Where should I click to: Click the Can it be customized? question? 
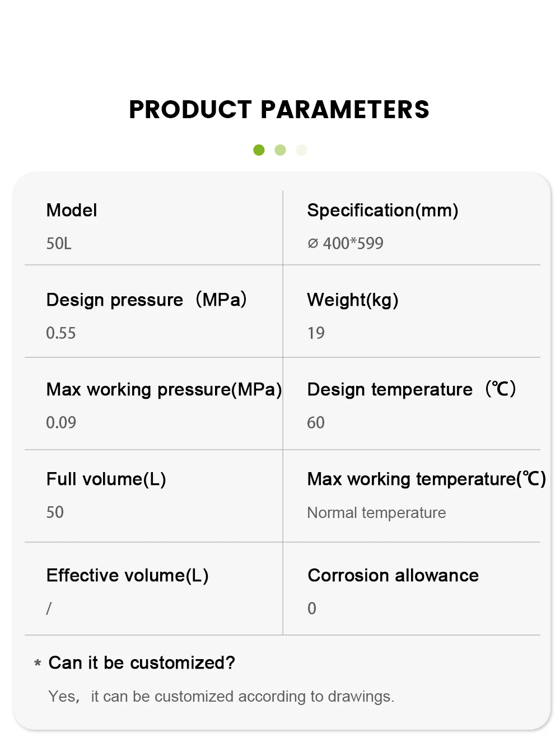click(142, 663)
